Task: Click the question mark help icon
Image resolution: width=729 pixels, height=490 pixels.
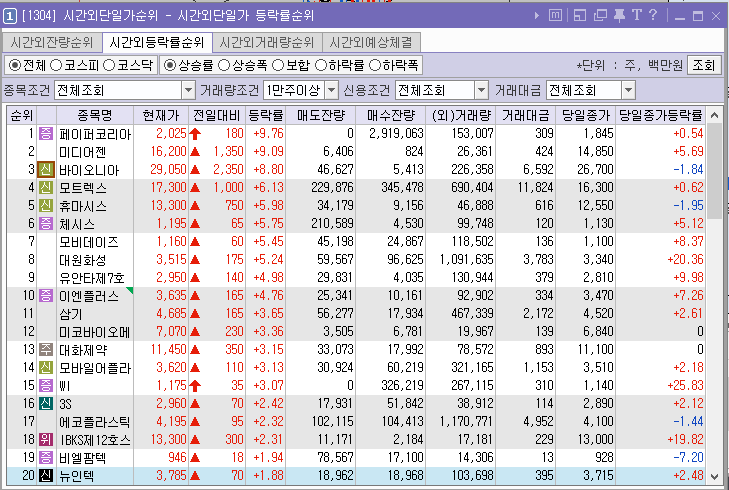Action: click(x=653, y=15)
